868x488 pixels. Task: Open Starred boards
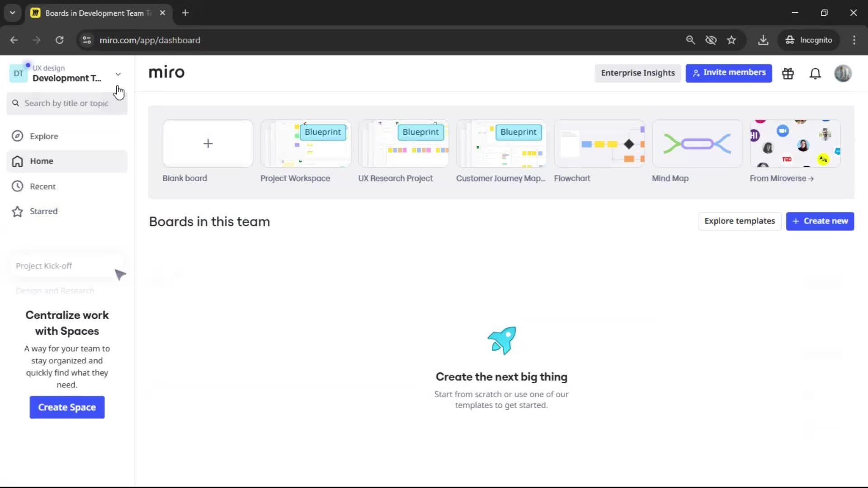click(x=67, y=211)
